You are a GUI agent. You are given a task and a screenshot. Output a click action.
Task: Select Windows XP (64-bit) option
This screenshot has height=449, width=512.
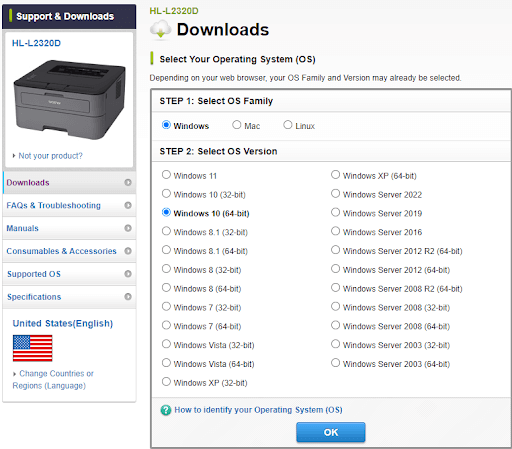[335, 175]
